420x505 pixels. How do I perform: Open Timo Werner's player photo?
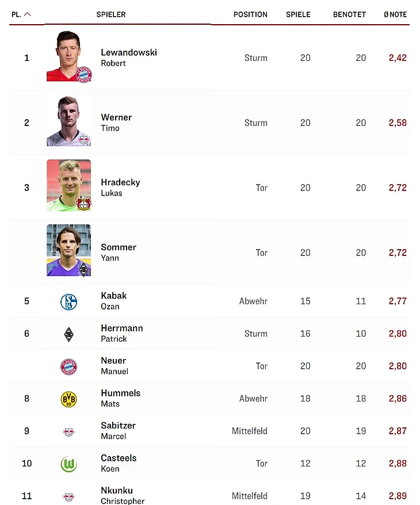point(69,121)
